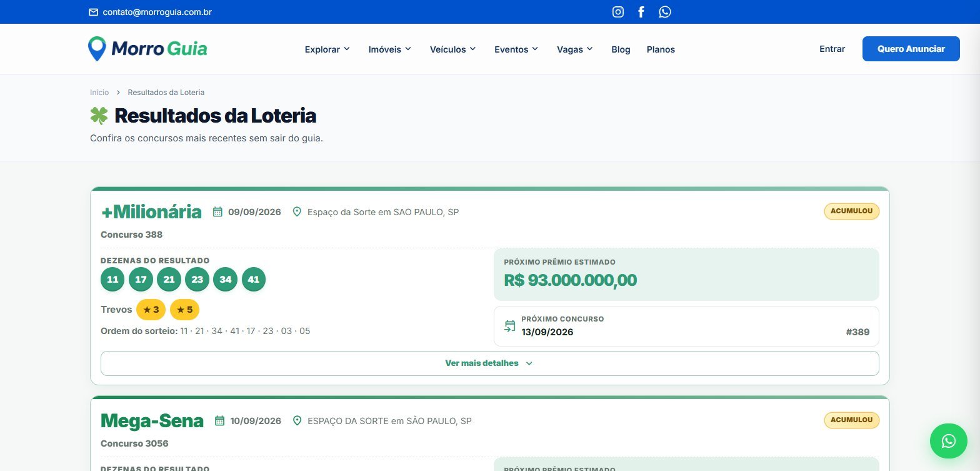Open the Planos menu item

661,49
